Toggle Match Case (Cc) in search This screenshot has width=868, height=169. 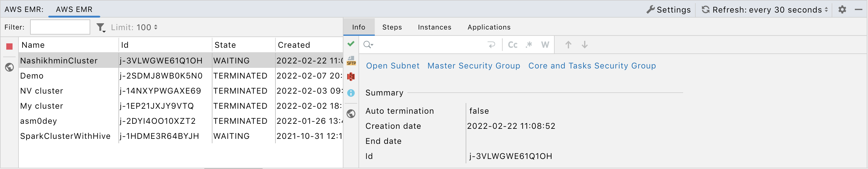click(513, 45)
